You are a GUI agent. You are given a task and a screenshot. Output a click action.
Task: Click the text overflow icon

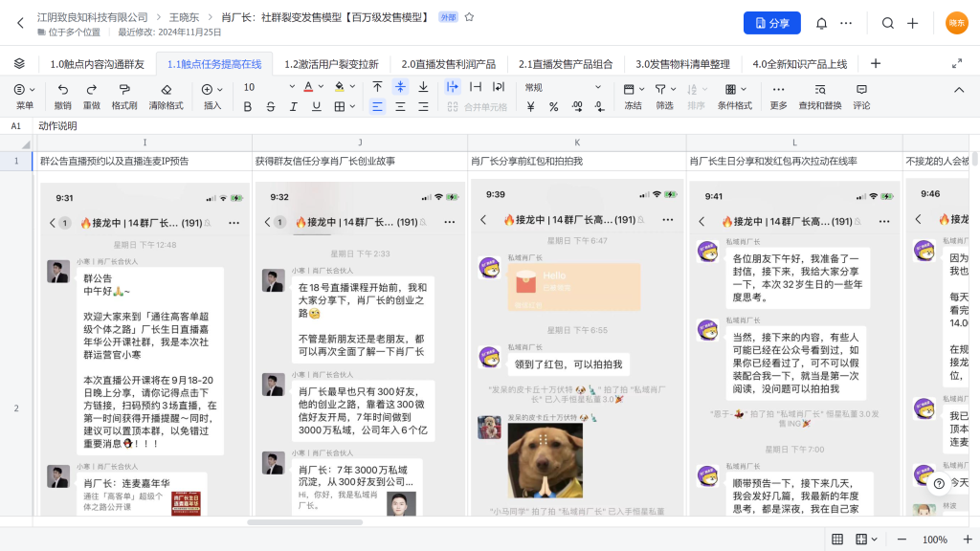(x=453, y=87)
